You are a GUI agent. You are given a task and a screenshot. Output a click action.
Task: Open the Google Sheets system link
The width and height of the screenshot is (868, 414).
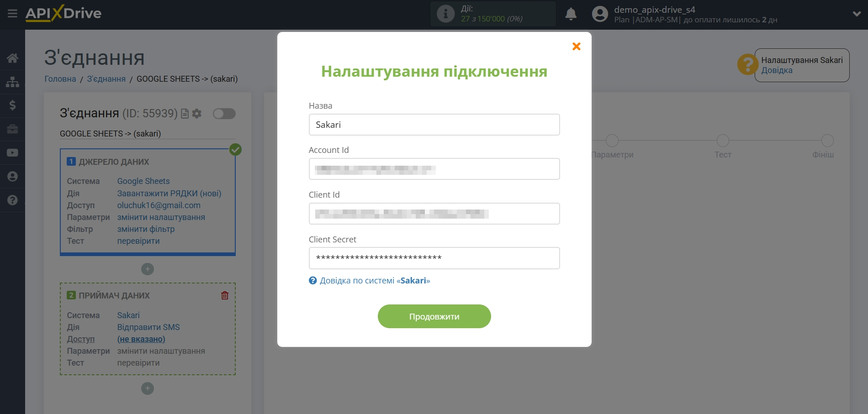click(x=143, y=181)
